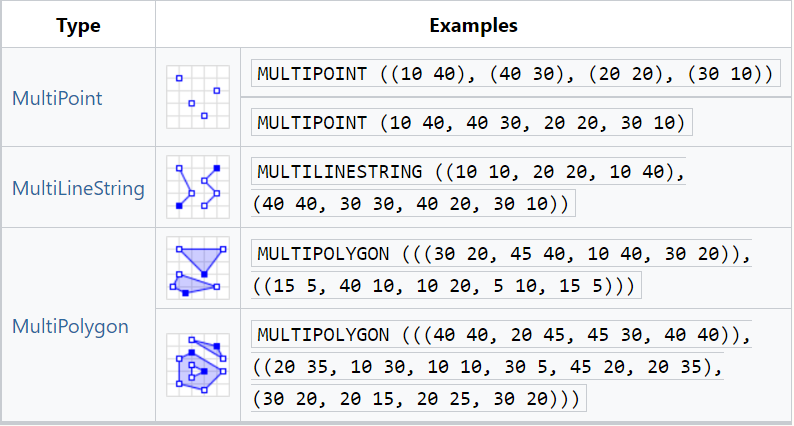Open the MultiLineString zigzag lines diagram
This screenshot has width=794, height=426.
point(198,187)
